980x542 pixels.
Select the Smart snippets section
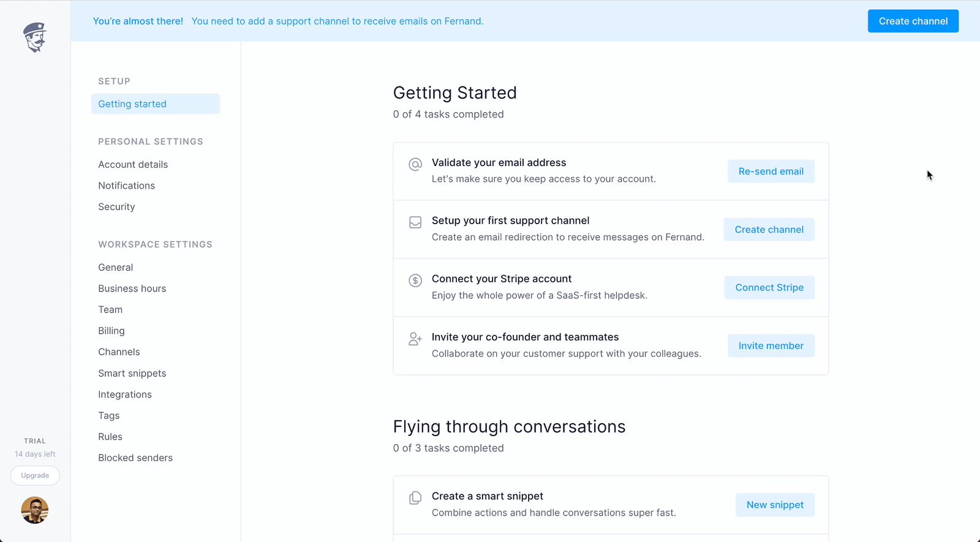132,373
